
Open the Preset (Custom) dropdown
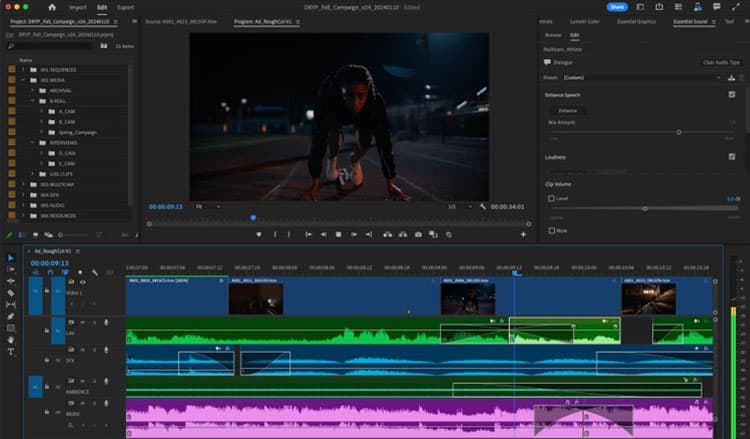click(642, 77)
